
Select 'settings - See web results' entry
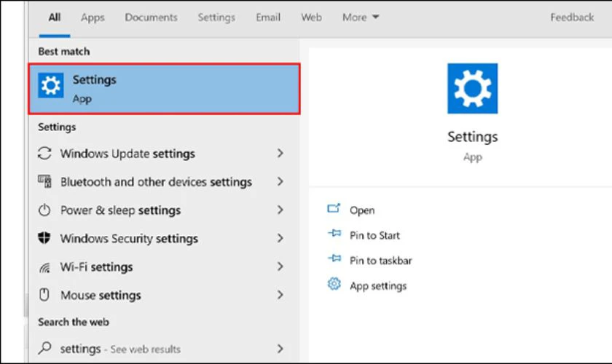point(164,349)
